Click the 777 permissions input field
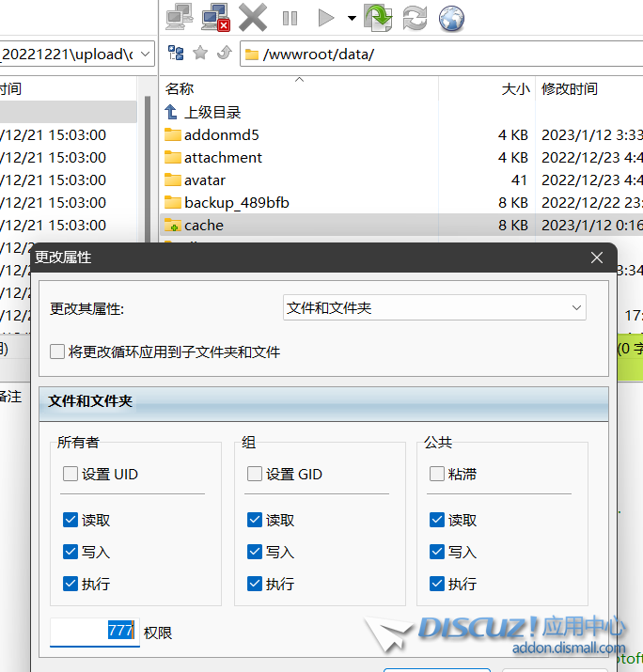 tap(95, 632)
